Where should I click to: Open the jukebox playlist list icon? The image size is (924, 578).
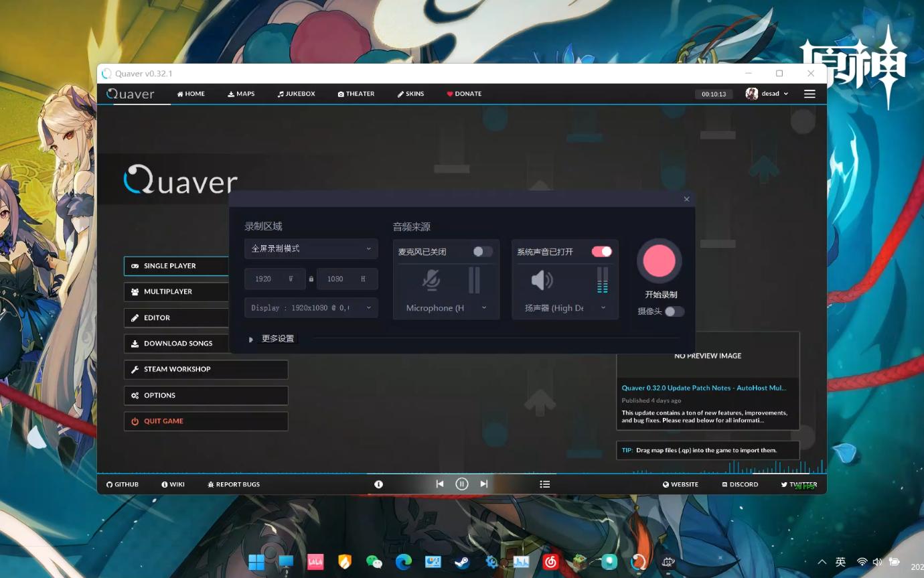545,484
